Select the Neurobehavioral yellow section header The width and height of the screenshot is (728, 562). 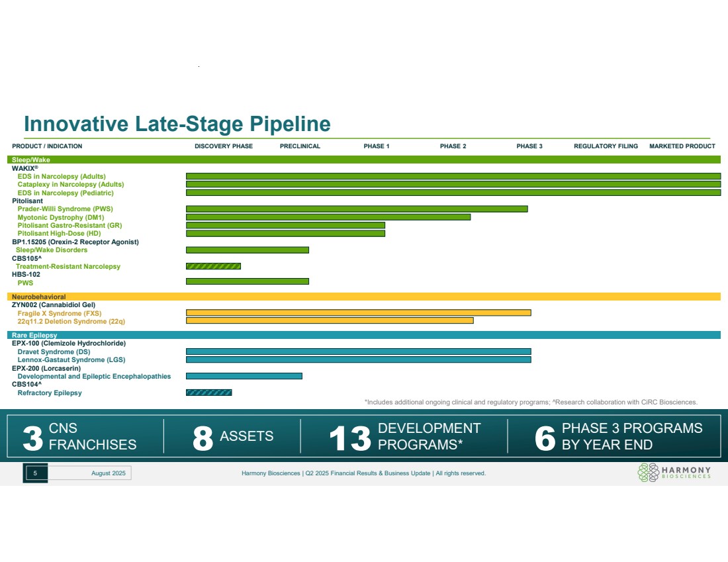coord(363,297)
